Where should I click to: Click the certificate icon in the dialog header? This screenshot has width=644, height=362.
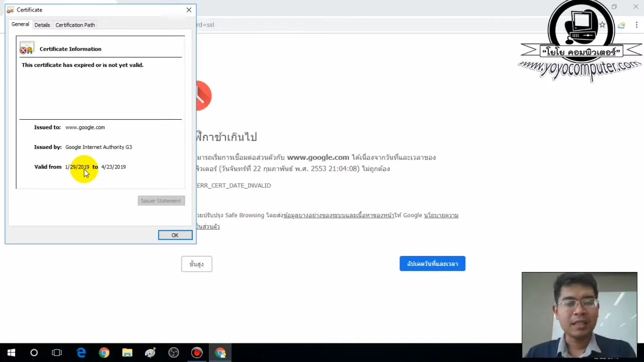click(x=10, y=10)
